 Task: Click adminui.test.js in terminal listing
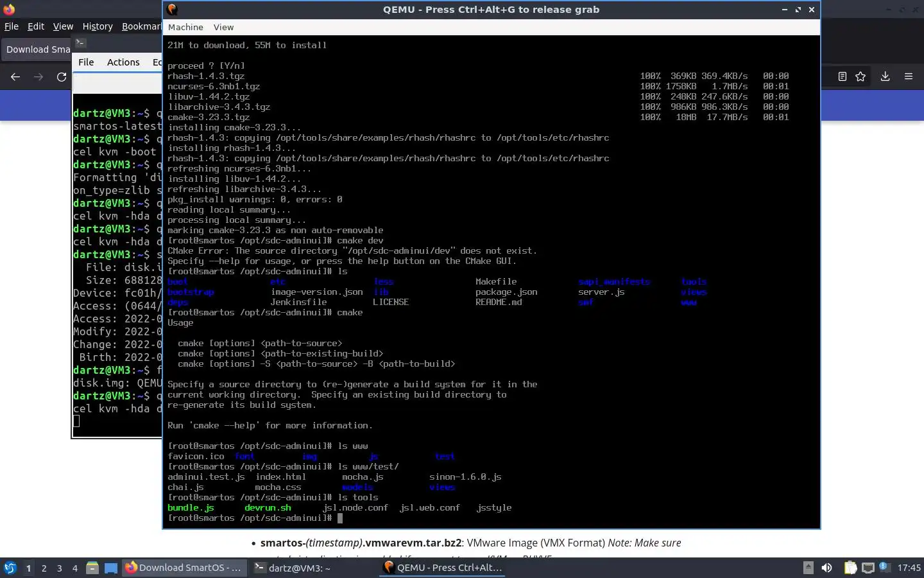click(206, 477)
